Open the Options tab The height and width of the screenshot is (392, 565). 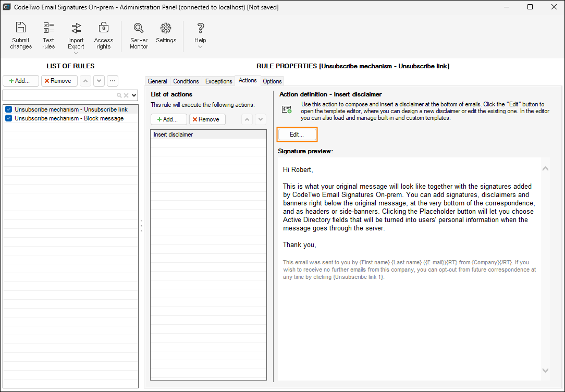tap(272, 81)
